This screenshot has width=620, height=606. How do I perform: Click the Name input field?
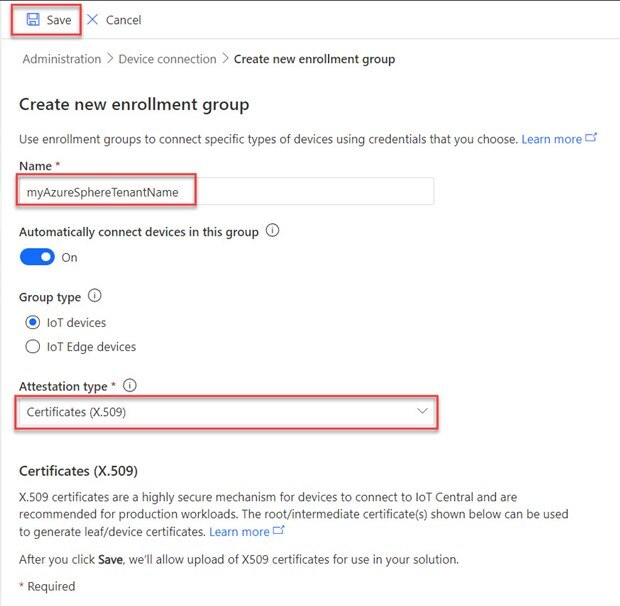coord(225,191)
